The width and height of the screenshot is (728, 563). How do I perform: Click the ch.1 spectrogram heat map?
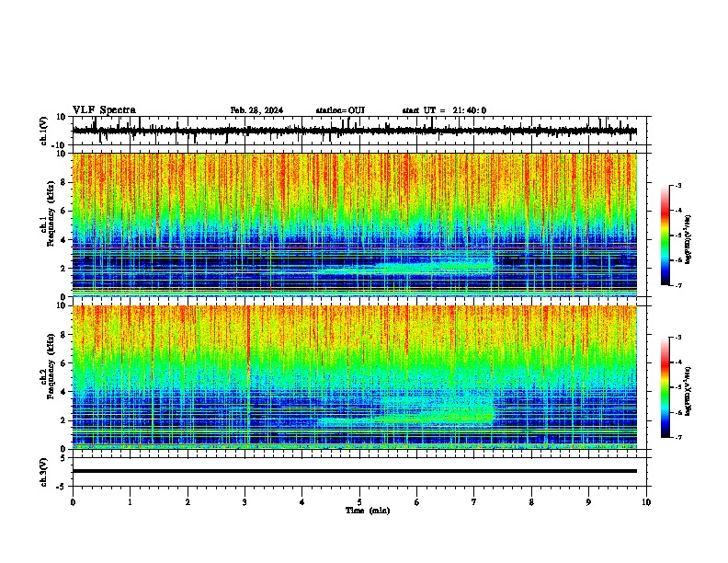355,224
